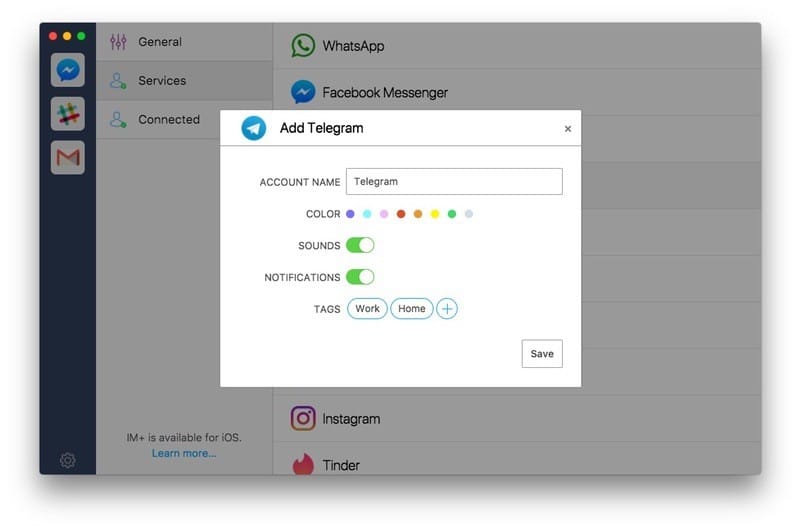Viewport: 800px width, 531px height.
Task: Pick the pink color swatch
Action: [384, 214]
